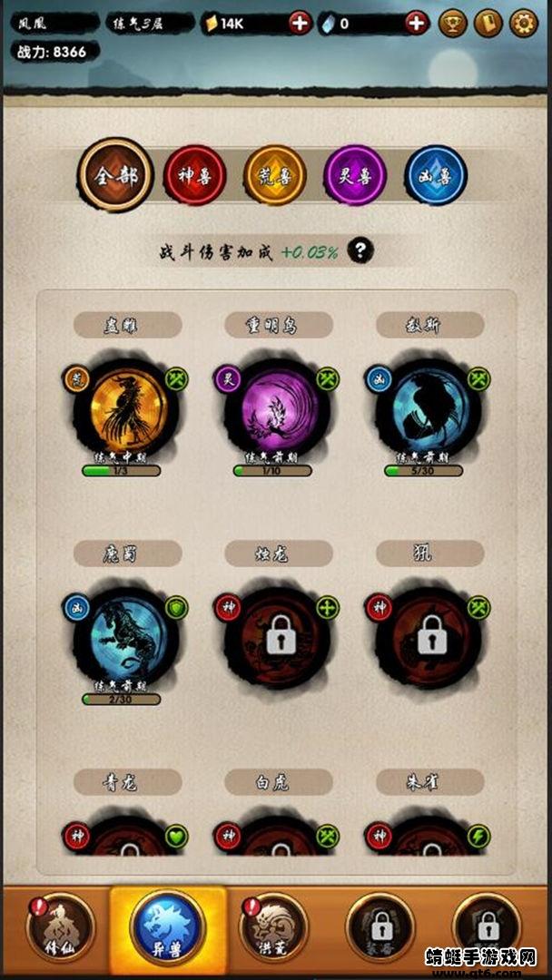Switch to the red 神兽 filter
Screen dimensions: 552x980
pyautogui.click(x=195, y=175)
